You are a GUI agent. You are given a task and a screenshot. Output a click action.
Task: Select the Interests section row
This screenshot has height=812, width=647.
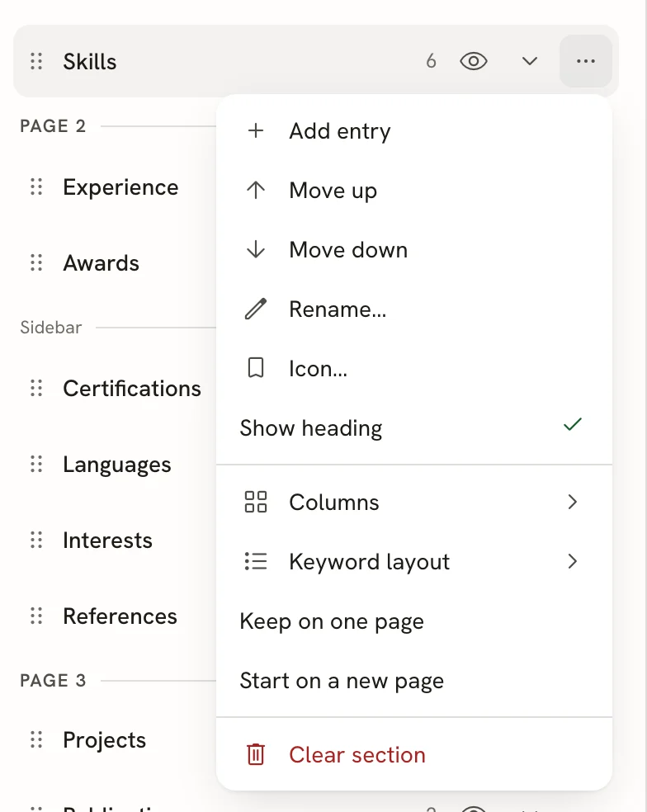point(115,540)
